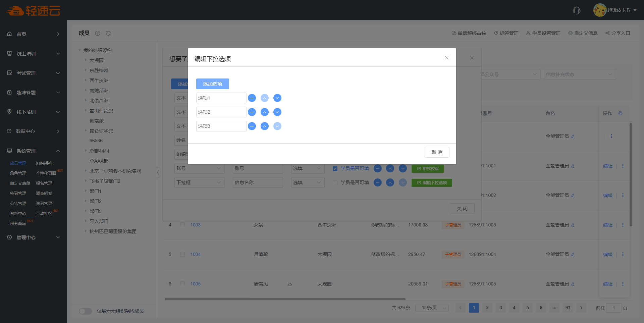Screen dimensions: 644x323
Task: Open the 10条/页 page size dropdown
Action: [x=432, y=308]
